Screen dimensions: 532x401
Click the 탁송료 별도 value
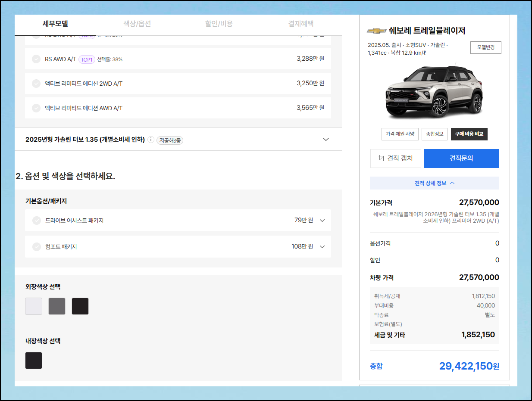[490, 315]
